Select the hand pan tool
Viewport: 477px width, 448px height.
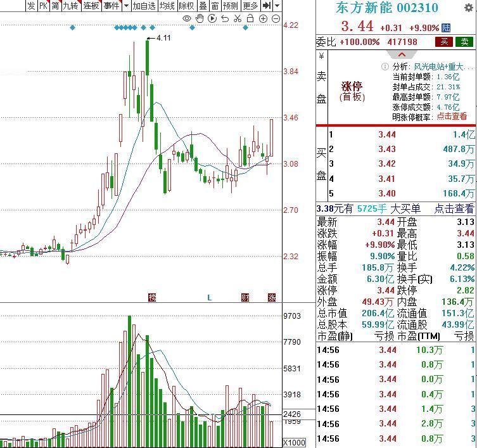click(x=200, y=19)
